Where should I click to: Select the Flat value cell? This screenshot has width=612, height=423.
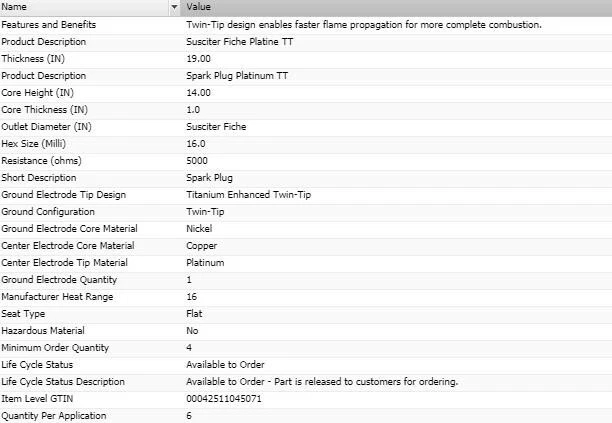(x=194, y=313)
